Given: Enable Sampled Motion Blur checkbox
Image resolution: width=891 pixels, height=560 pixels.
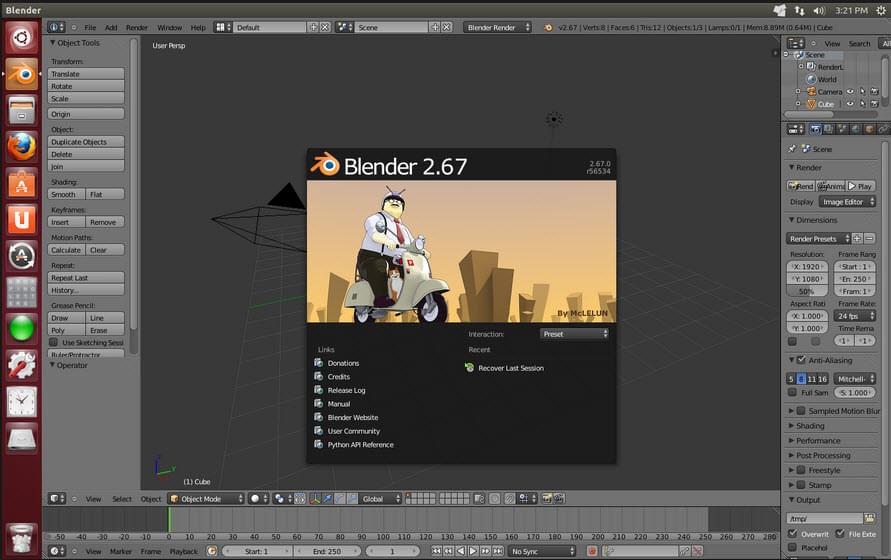Looking at the screenshot, I should (x=801, y=410).
